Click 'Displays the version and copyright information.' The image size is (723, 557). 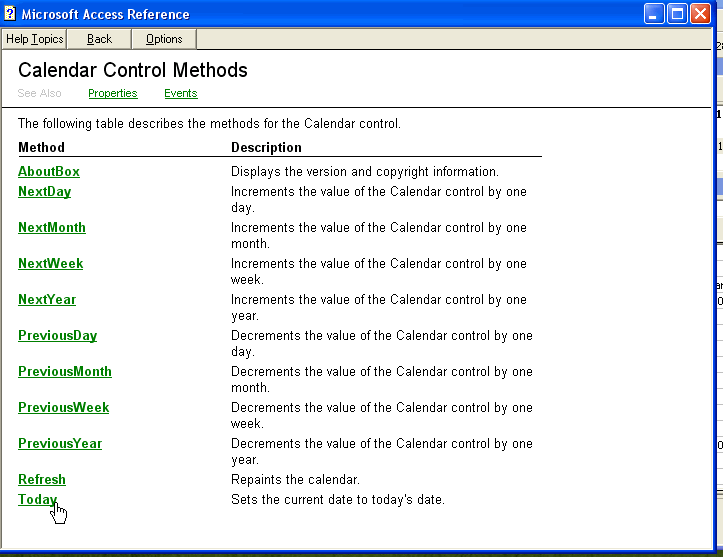point(365,172)
